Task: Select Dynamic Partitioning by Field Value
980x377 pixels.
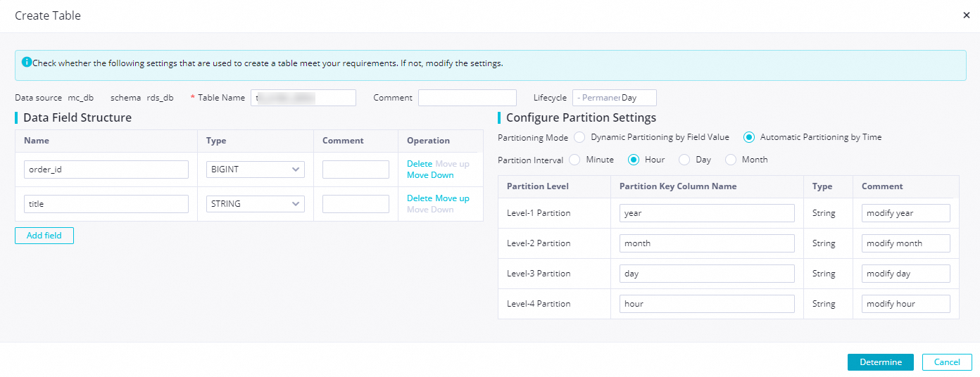Action: point(579,137)
